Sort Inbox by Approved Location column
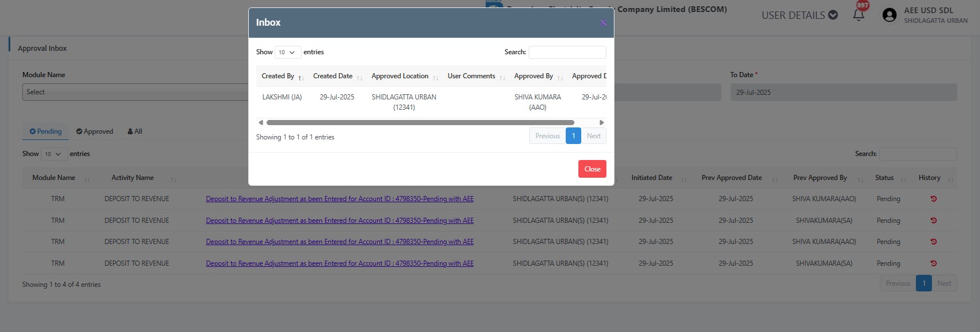Viewport: 980px width, 332px height. [404, 76]
